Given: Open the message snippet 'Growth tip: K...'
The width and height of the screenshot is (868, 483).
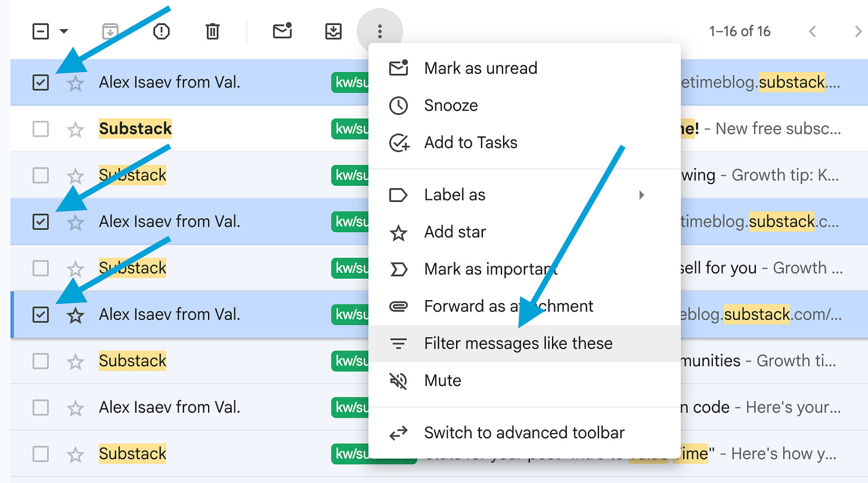Looking at the screenshot, I should tap(785, 175).
